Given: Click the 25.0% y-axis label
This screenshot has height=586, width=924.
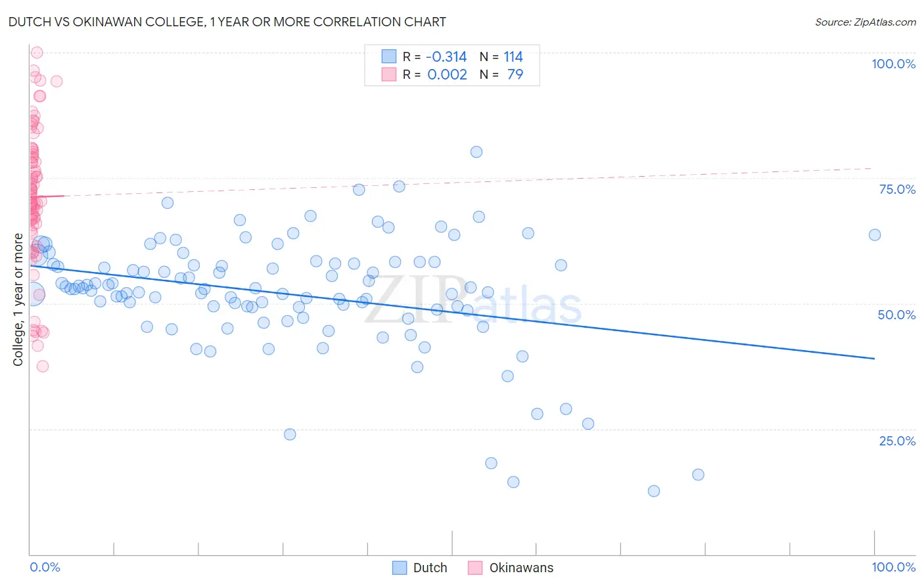Looking at the screenshot, I should (897, 440).
